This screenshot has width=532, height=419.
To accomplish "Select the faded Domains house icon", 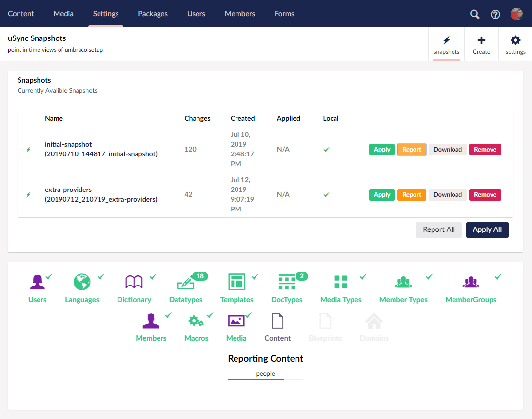I will click(374, 321).
